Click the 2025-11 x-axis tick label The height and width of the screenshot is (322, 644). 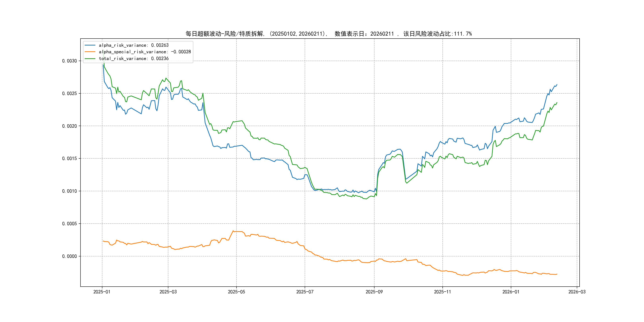(x=442, y=292)
